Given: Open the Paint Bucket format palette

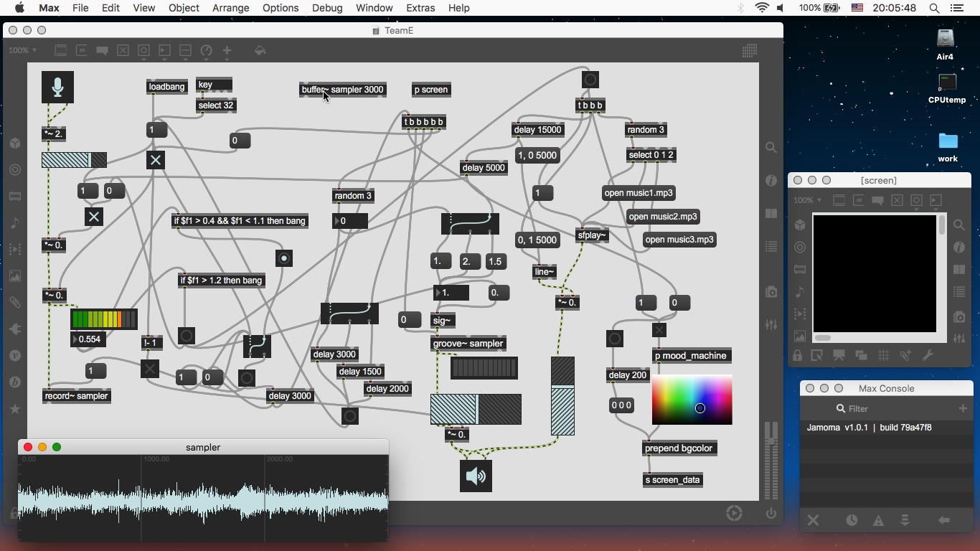Looking at the screenshot, I should coord(260,50).
